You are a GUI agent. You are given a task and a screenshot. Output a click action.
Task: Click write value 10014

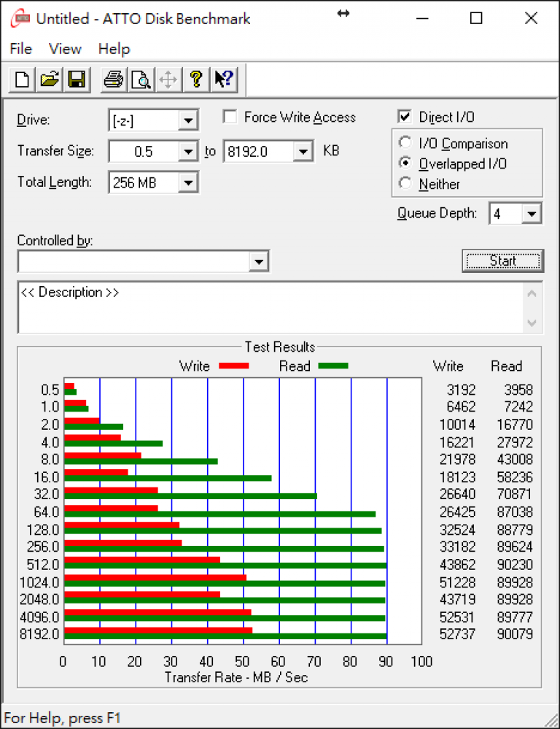pos(457,425)
